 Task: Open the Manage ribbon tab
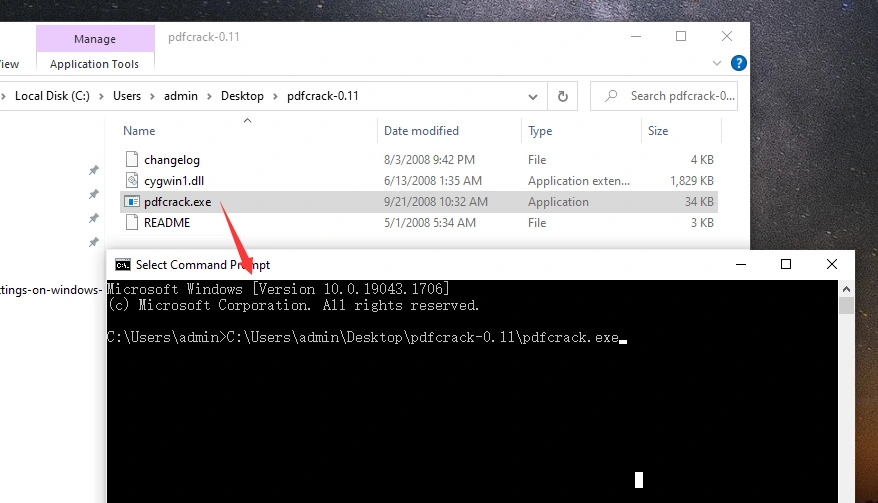click(95, 39)
